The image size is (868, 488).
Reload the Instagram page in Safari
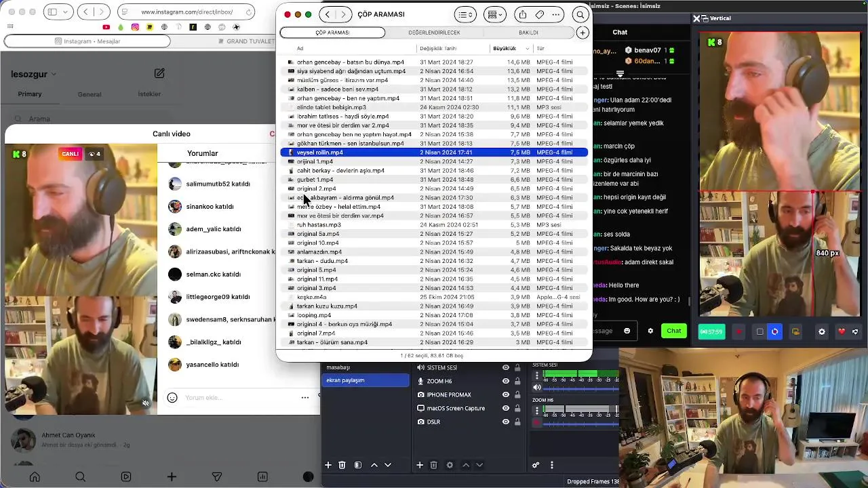point(248,12)
